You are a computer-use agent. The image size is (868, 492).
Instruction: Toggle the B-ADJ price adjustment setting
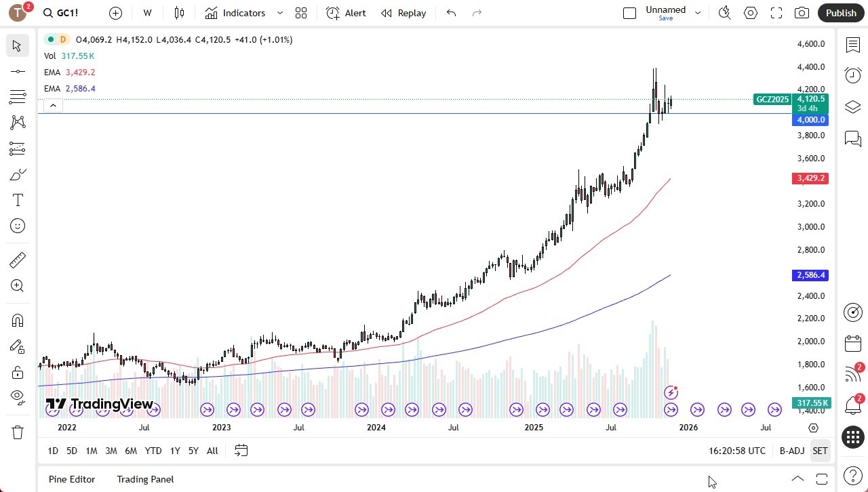[x=792, y=450]
